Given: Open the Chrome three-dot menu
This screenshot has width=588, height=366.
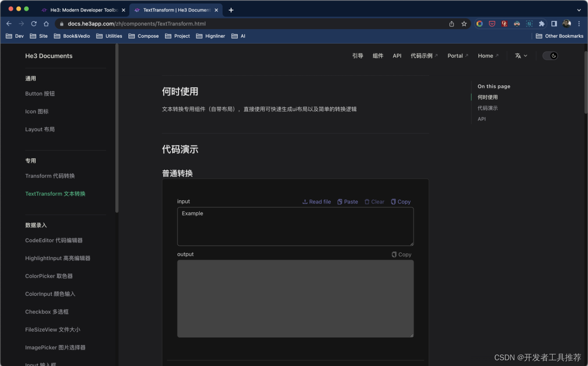Looking at the screenshot, I should pos(579,23).
